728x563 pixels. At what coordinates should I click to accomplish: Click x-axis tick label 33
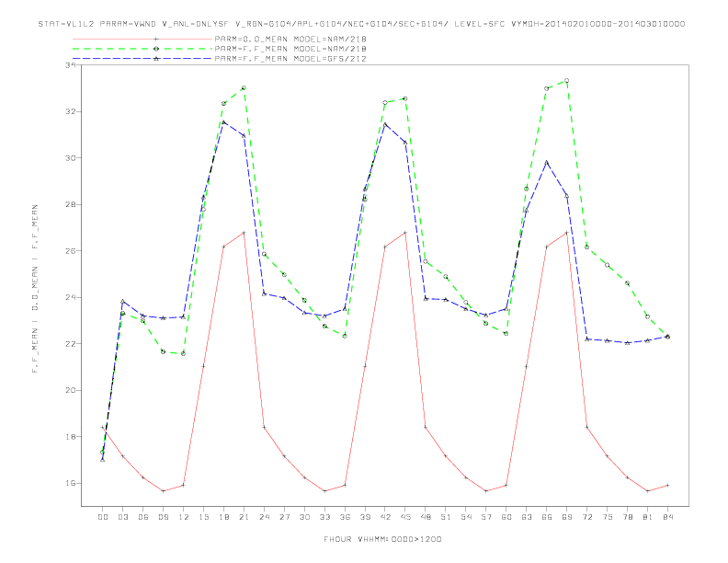[x=324, y=517]
